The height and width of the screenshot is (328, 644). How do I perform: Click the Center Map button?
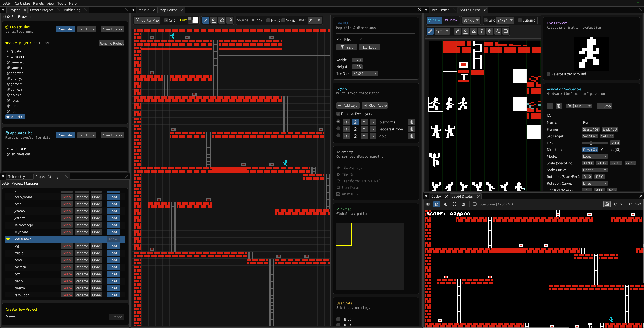(x=147, y=20)
